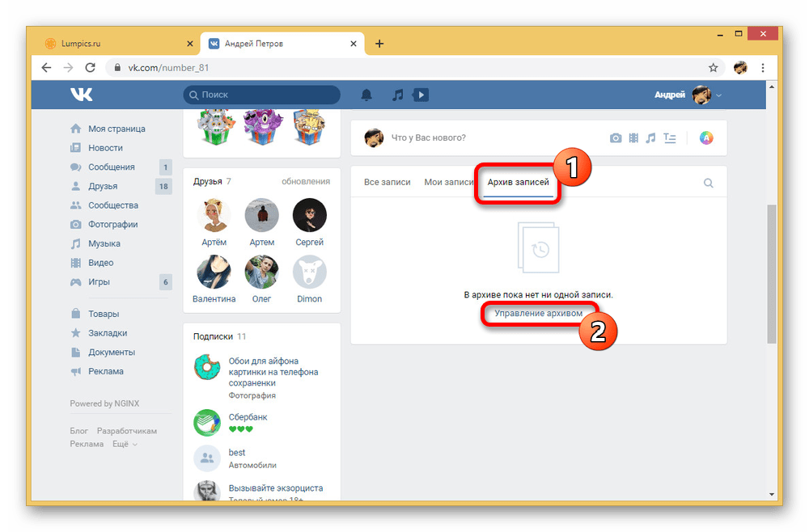Click the address bar URL
The width and height of the screenshot is (809, 532).
[168, 68]
